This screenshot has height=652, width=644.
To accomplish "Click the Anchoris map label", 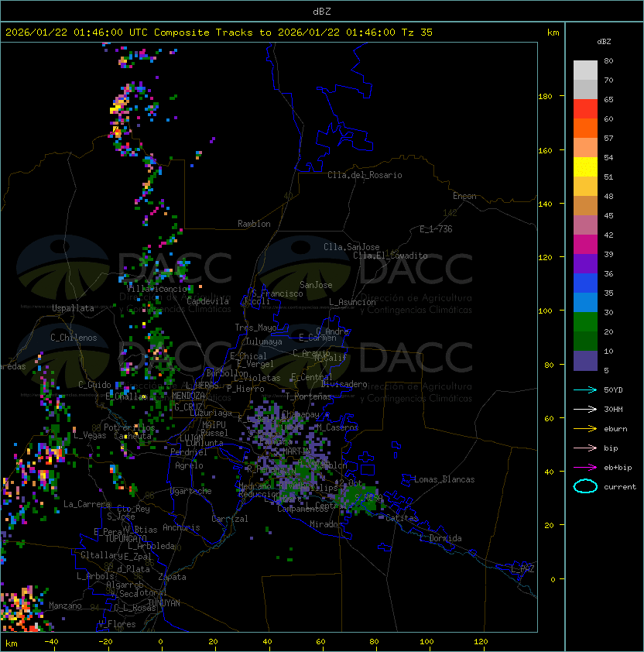I will tap(181, 527).
